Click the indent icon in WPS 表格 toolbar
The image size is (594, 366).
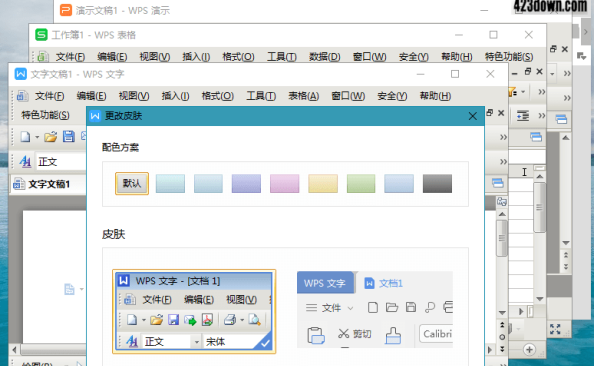[x=523, y=116]
